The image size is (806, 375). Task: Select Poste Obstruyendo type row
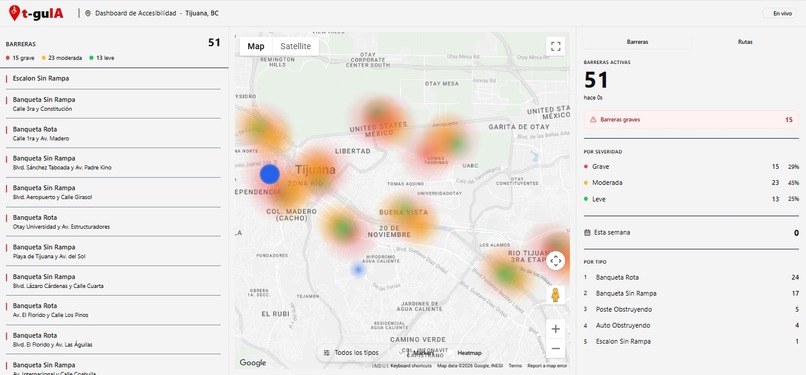tap(691, 309)
